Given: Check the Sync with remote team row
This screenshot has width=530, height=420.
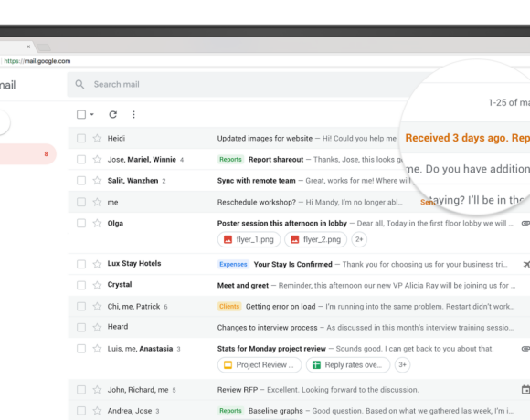Looking at the screenshot, I should 81,181.
